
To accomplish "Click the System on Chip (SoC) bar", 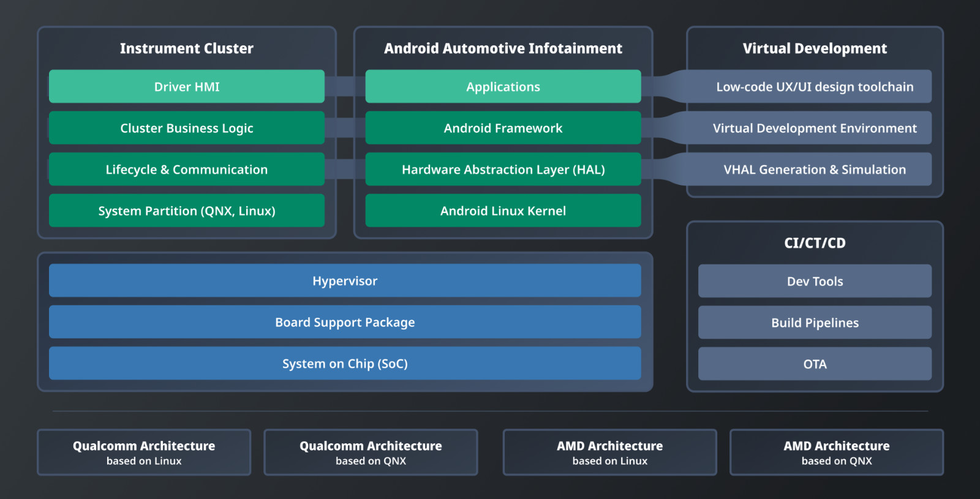I will 345,364.
